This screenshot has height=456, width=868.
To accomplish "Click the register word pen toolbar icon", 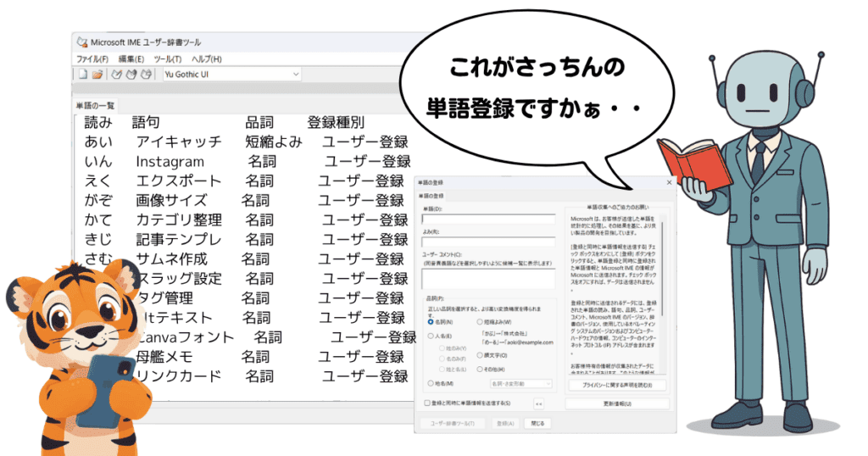I will click(116, 74).
